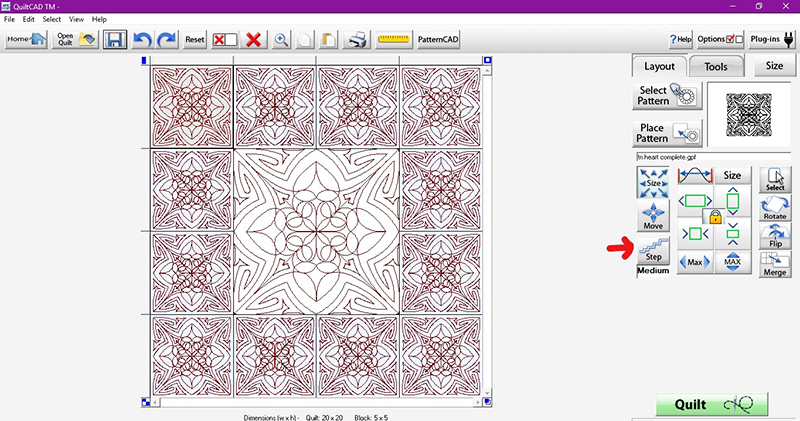Viewport: 800px width, 421px height.
Task: Open the View menu
Action: [76, 19]
